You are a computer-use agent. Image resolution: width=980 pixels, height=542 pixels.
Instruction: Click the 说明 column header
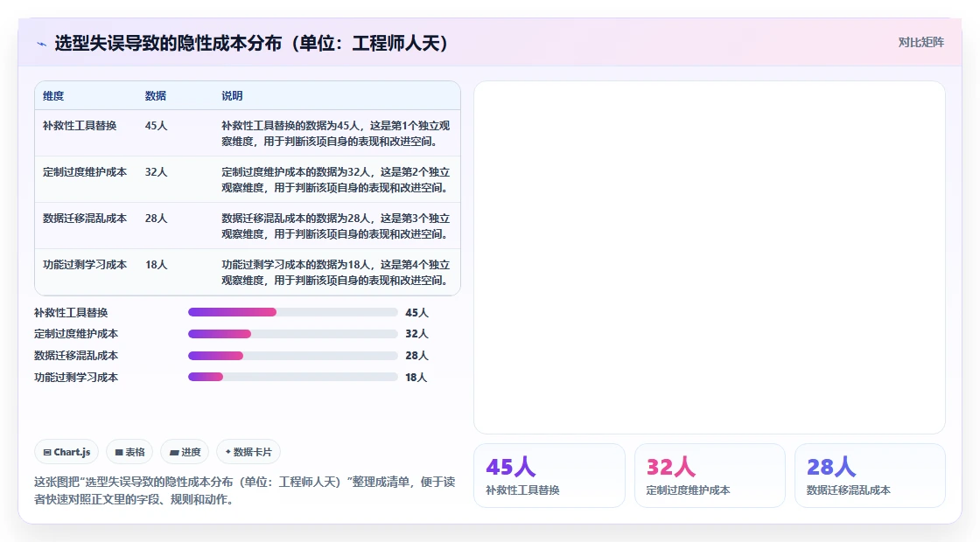232,96
